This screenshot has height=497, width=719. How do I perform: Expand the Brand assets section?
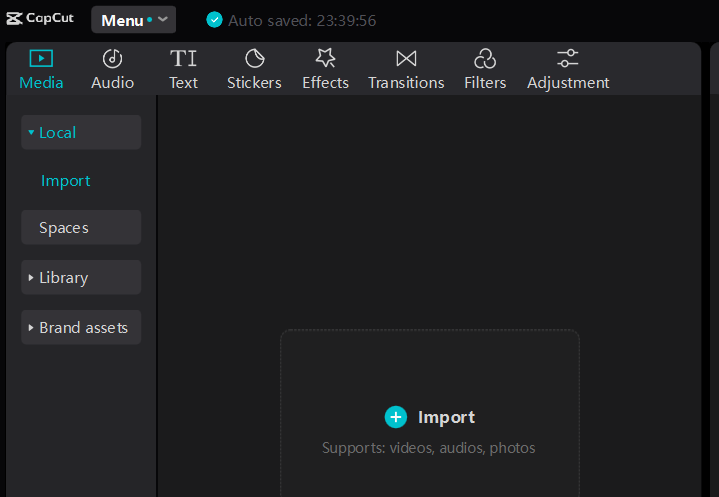pos(81,327)
